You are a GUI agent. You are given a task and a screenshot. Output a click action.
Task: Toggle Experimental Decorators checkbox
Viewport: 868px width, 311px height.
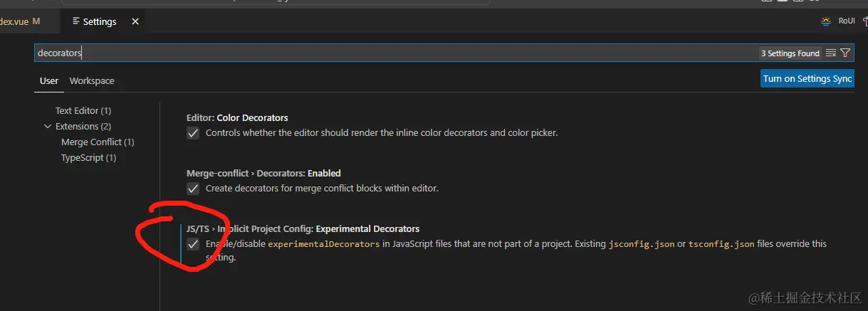(x=193, y=244)
